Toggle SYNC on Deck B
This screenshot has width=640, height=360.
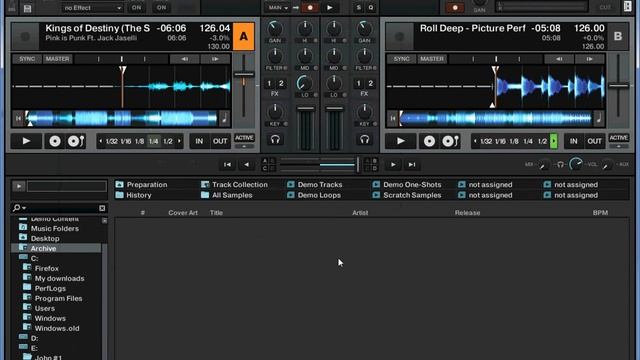pos(402,59)
